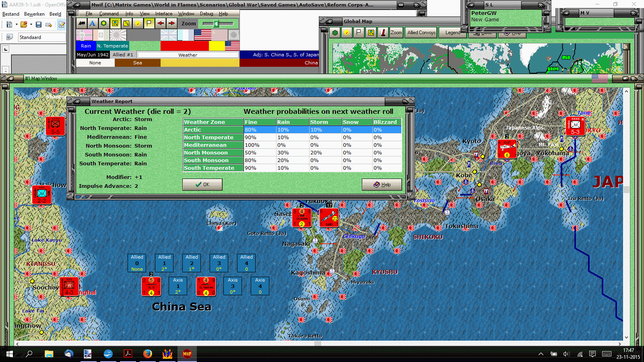
Task: Open Windows Start menu
Action: (10, 354)
